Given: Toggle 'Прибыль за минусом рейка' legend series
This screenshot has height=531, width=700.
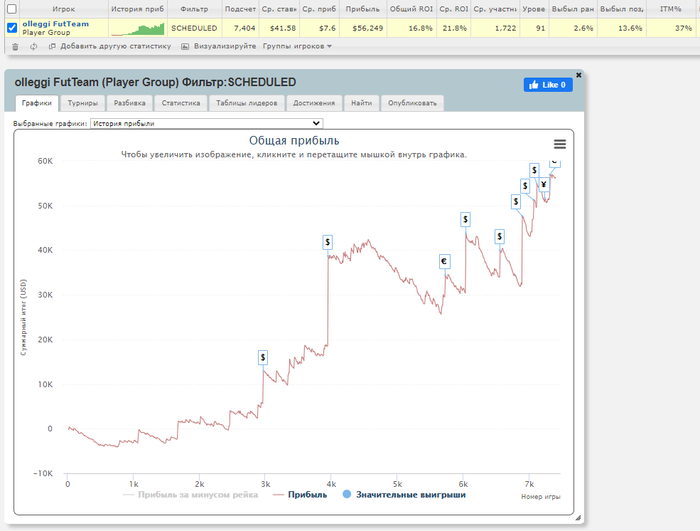Looking at the screenshot, I should coord(191,495).
